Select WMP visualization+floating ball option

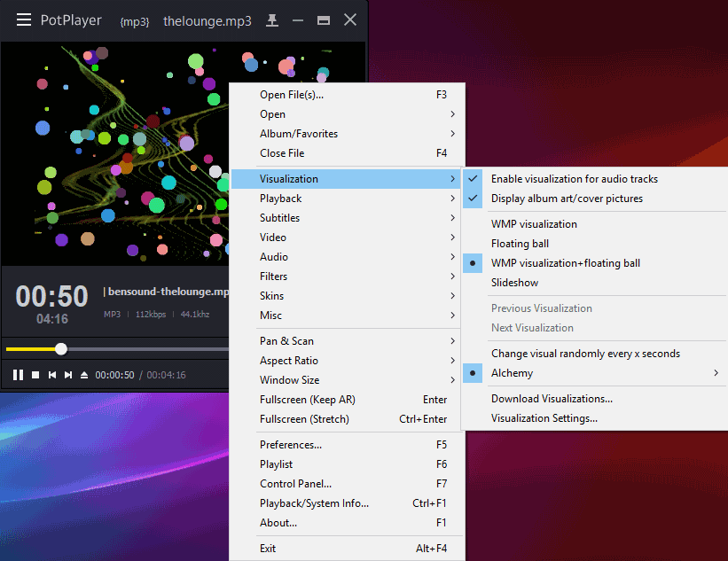click(x=595, y=263)
